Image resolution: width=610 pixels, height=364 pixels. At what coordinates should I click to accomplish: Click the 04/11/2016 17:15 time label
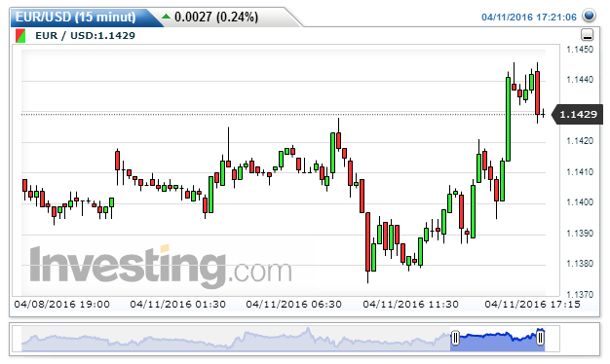[532, 305]
